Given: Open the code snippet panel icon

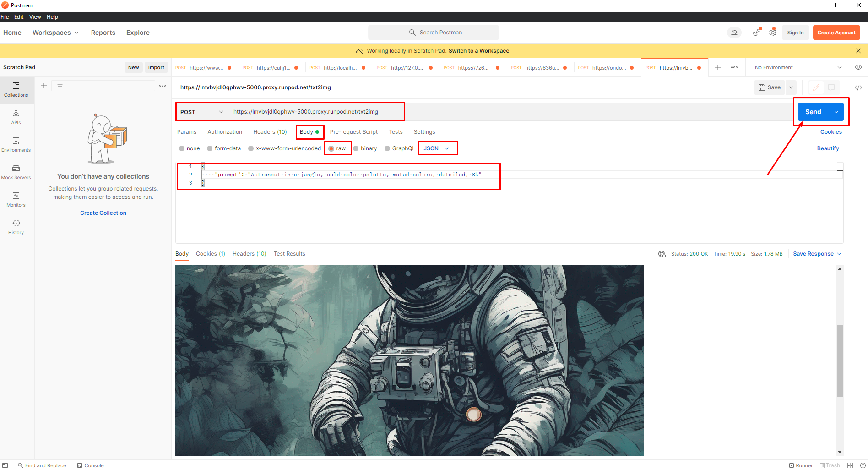Looking at the screenshot, I should coord(858,87).
